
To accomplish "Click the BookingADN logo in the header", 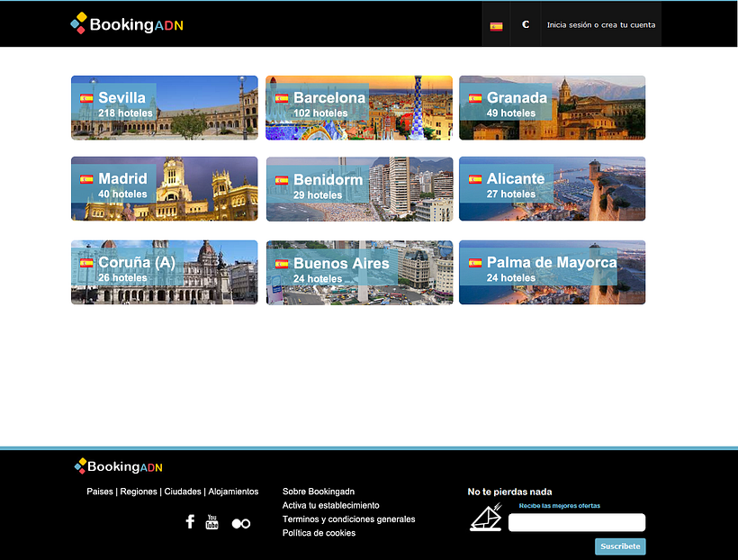I will 126,24.
